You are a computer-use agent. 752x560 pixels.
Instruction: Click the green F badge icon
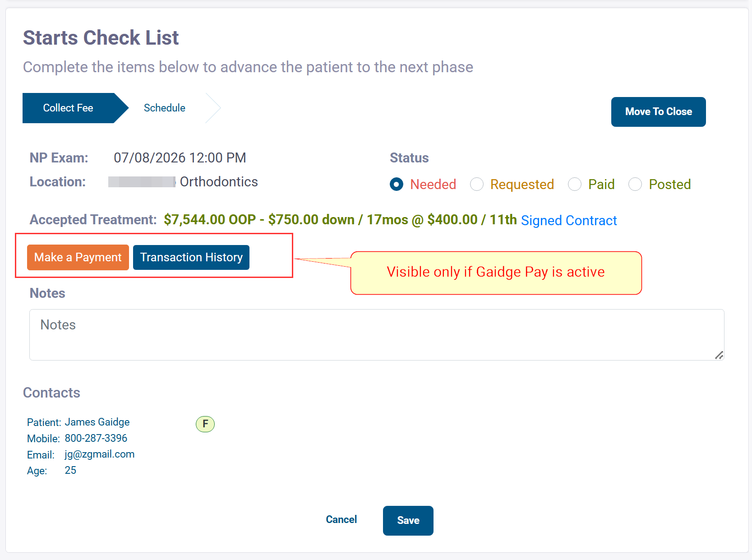205,424
